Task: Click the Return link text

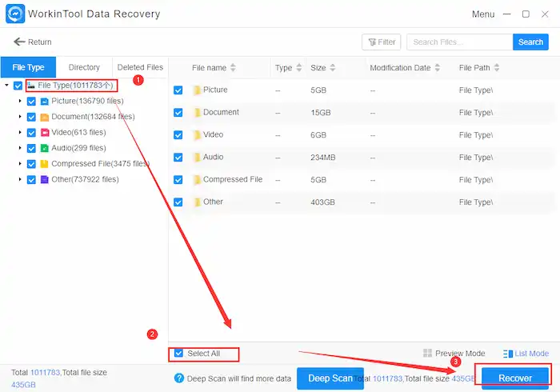Action: [40, 42]
